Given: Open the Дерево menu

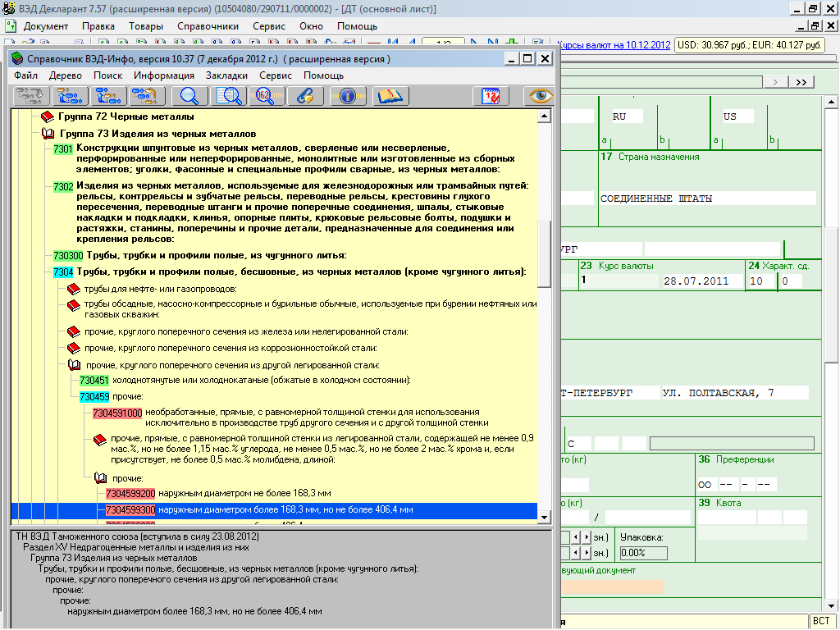Looking at the screenshot, I should tap(66, 75).
